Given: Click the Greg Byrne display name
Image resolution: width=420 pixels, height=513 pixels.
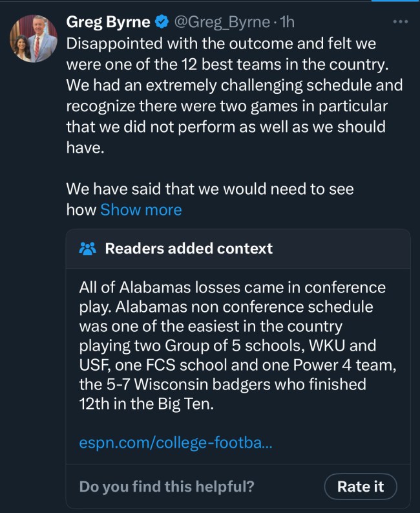Looking at the screenshot, I should 108,23.
